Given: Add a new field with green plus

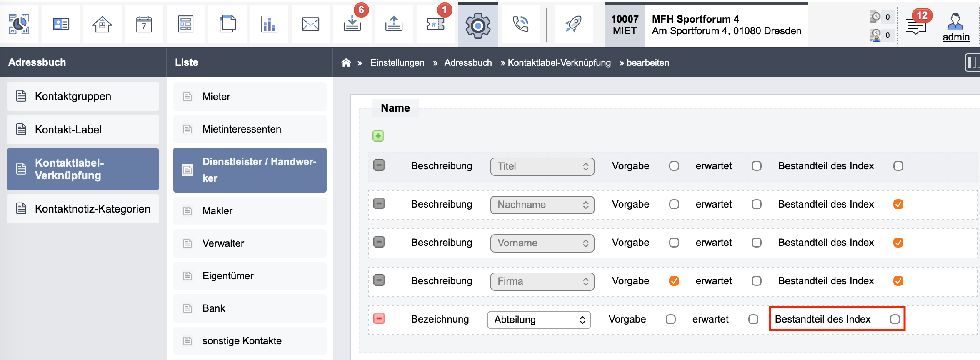Looking at the screenshot, I should 378,136.
